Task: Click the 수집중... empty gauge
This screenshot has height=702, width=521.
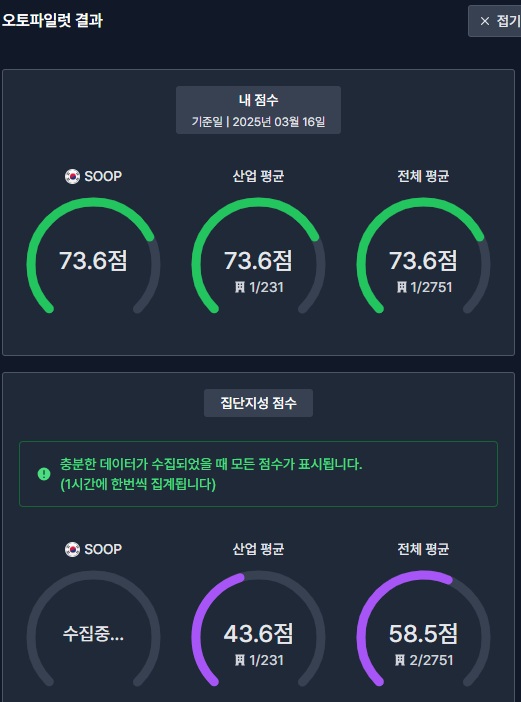Action: 93,629
